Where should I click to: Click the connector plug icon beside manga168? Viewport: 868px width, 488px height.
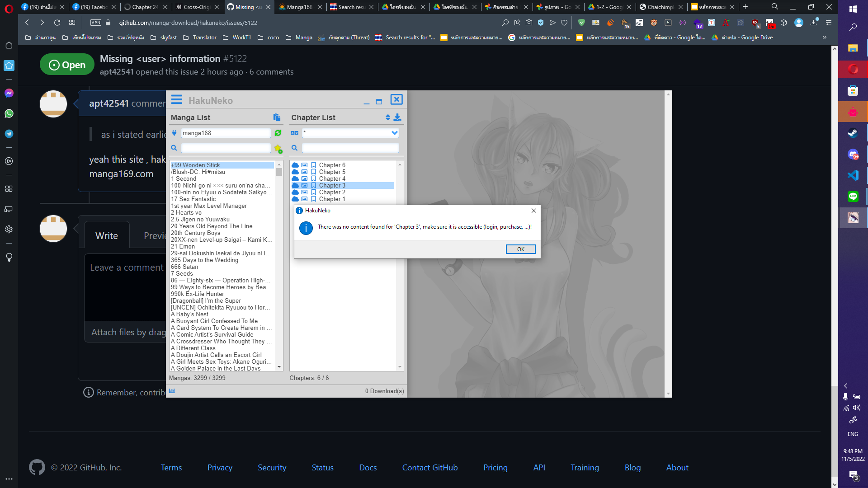coord(174,133)
